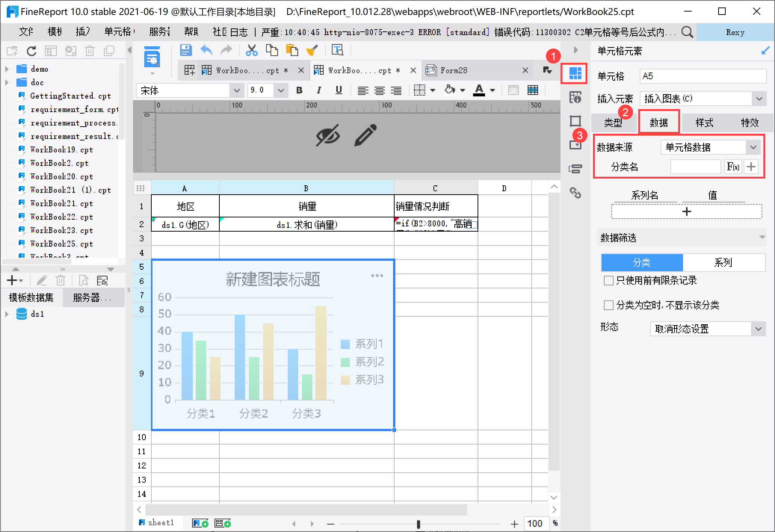The image size is (775, 532).
Task: Click the save template icon
Action: tap(186, 50)
